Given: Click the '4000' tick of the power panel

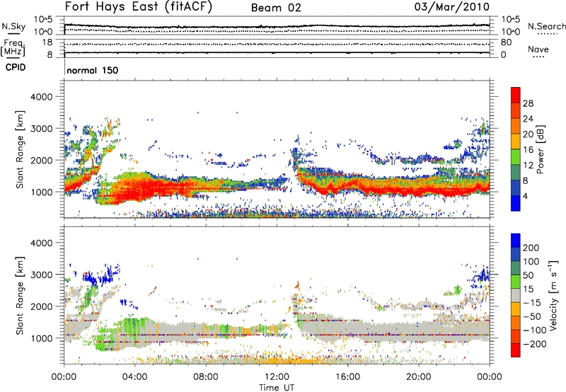Looking at the screenshot, I should (x=41, y=97).
